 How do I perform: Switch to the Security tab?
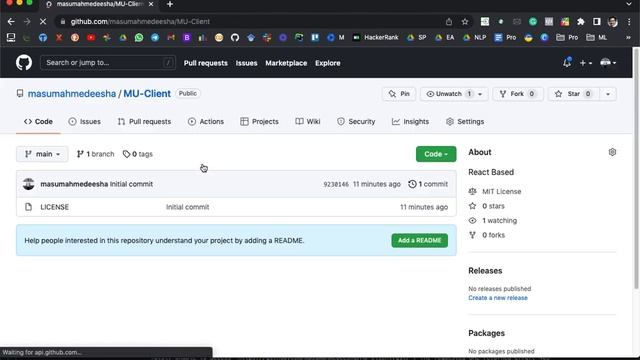(x=356, y=122)
